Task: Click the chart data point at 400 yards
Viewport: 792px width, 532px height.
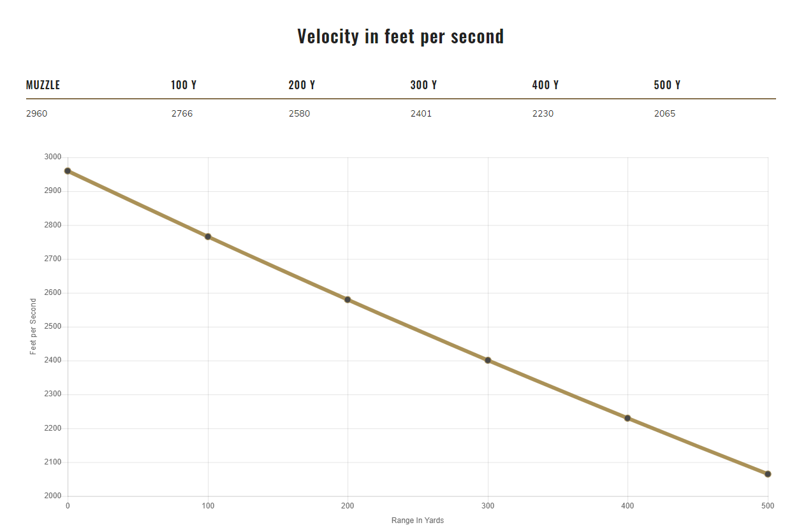Action: [627, 418]
